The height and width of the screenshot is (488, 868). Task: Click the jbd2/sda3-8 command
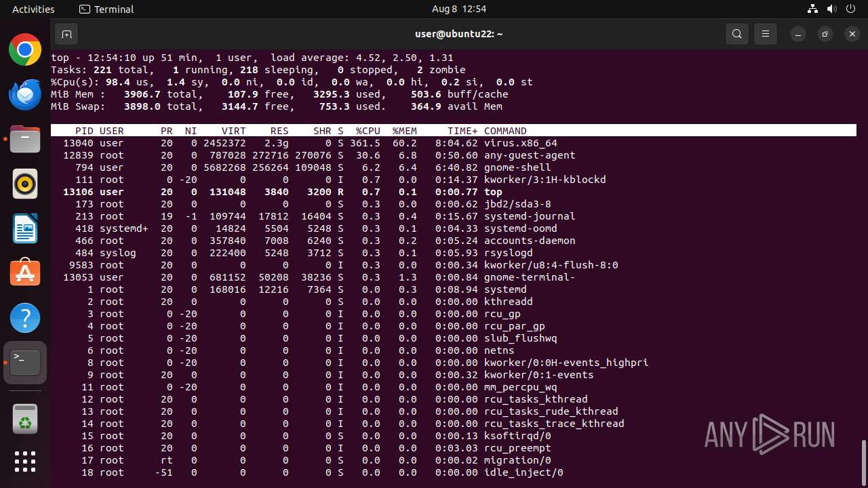point(517,204)
